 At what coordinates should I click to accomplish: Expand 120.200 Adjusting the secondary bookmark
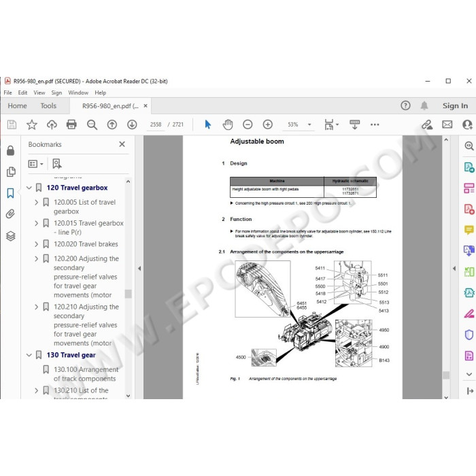coord(37,259)
